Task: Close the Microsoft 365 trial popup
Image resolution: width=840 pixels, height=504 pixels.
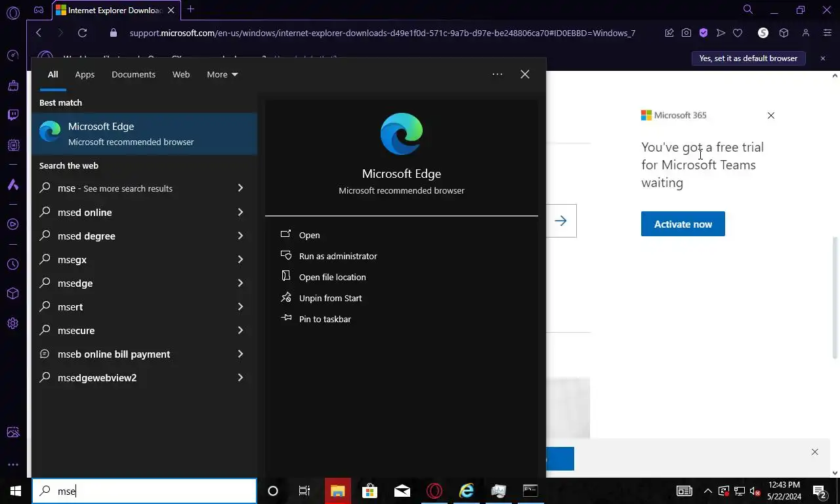Action: 771,115
